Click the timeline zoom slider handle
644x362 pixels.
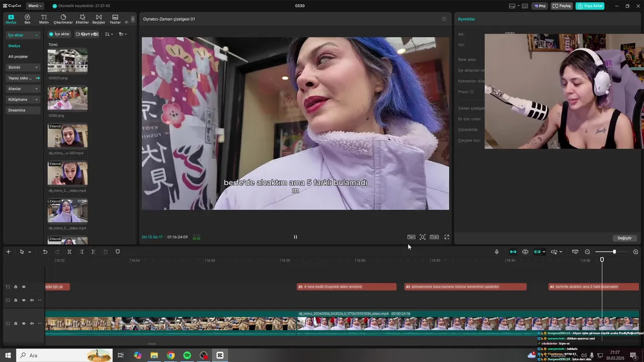click(614, 251)
